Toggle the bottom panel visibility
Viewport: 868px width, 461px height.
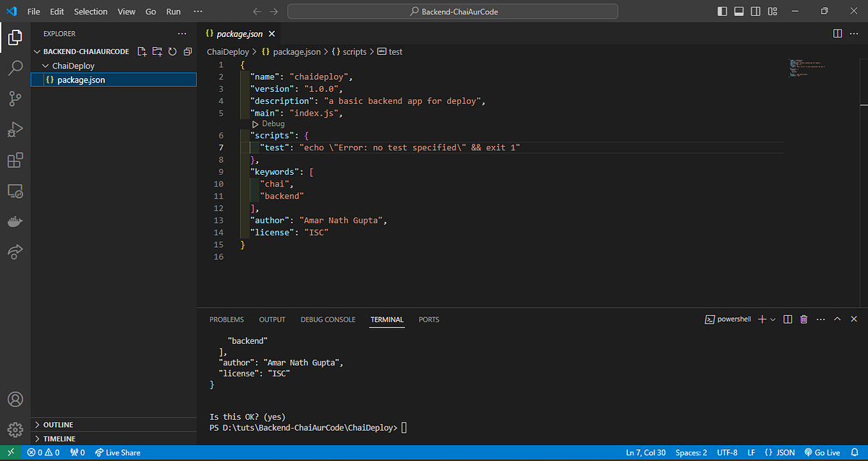pyautogui.click(x=739, y=11)
